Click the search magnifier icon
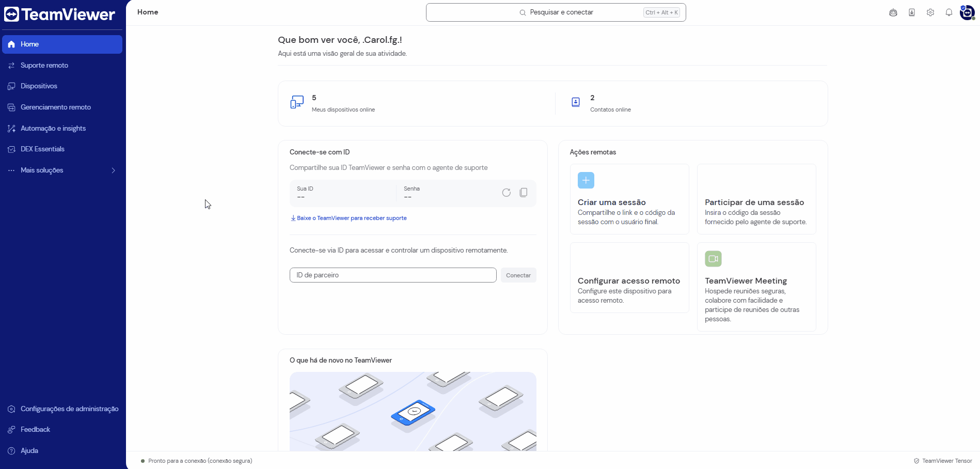 (x=523, y=12)
